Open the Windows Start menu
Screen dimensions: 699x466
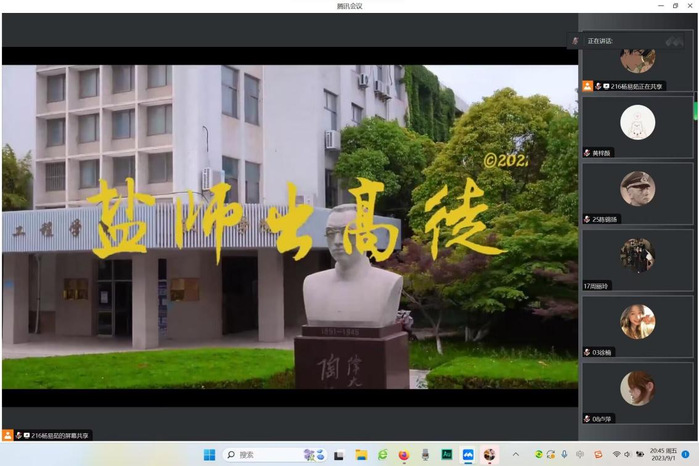[209, 454]
